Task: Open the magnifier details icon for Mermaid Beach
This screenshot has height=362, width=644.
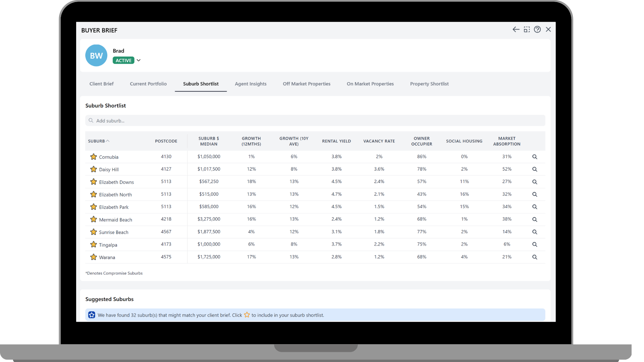Action: click(x=535, y=220)
